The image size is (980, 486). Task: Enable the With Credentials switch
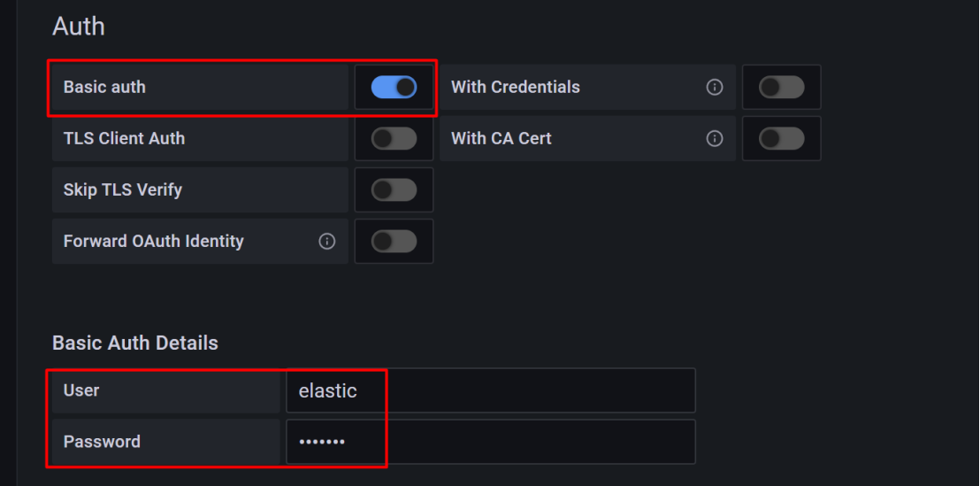781,87
